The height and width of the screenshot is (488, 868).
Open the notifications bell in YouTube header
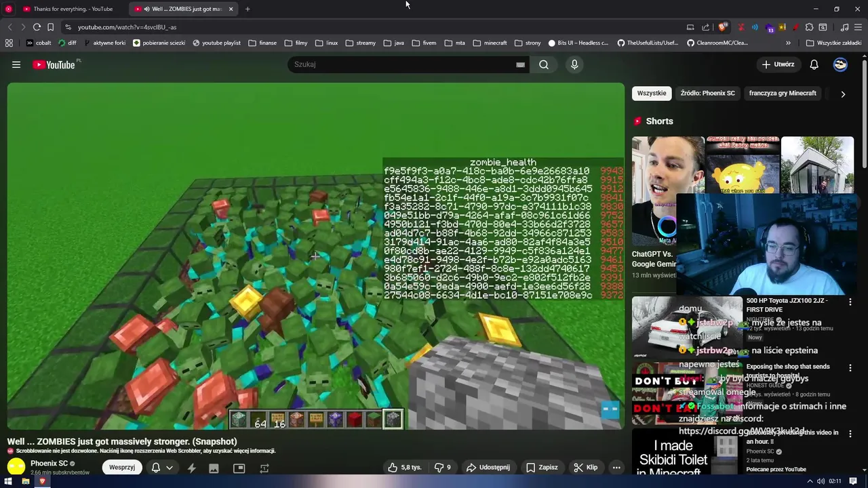click(x=814, y=64)
